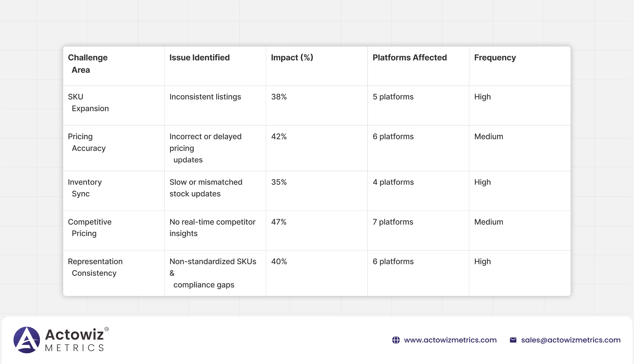
Task: Click the Platforms Affected column header
Action: point(410,57)
